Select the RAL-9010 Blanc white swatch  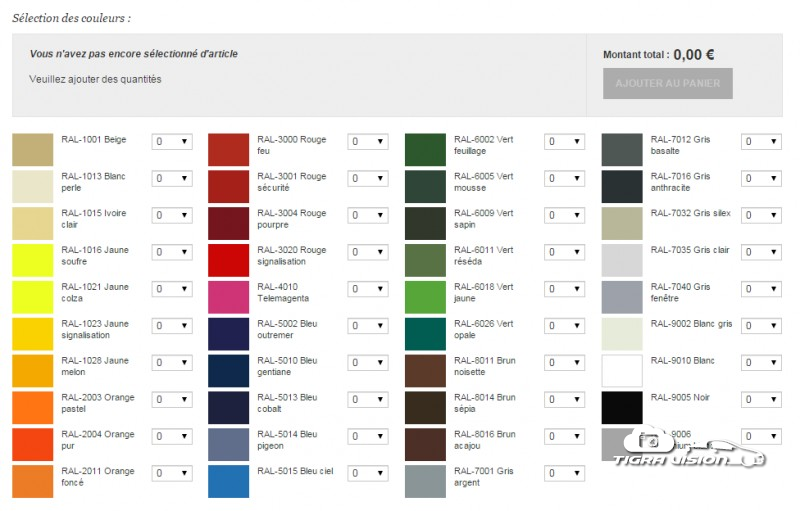click(621, 371)
